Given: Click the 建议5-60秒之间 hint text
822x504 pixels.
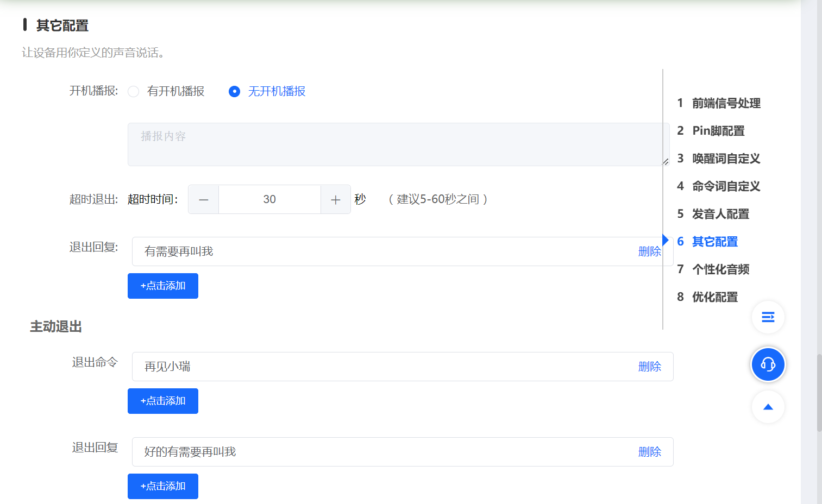Looking at the screenshot, I should 438,199.
